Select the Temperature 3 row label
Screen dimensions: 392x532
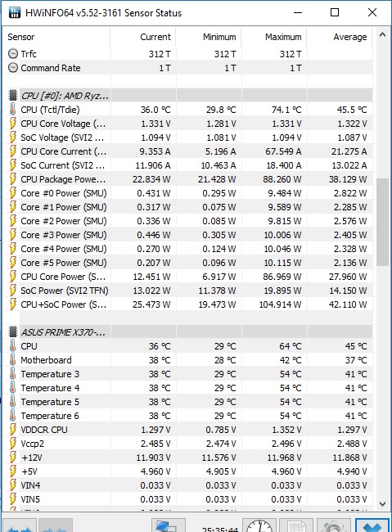point(50,374)
